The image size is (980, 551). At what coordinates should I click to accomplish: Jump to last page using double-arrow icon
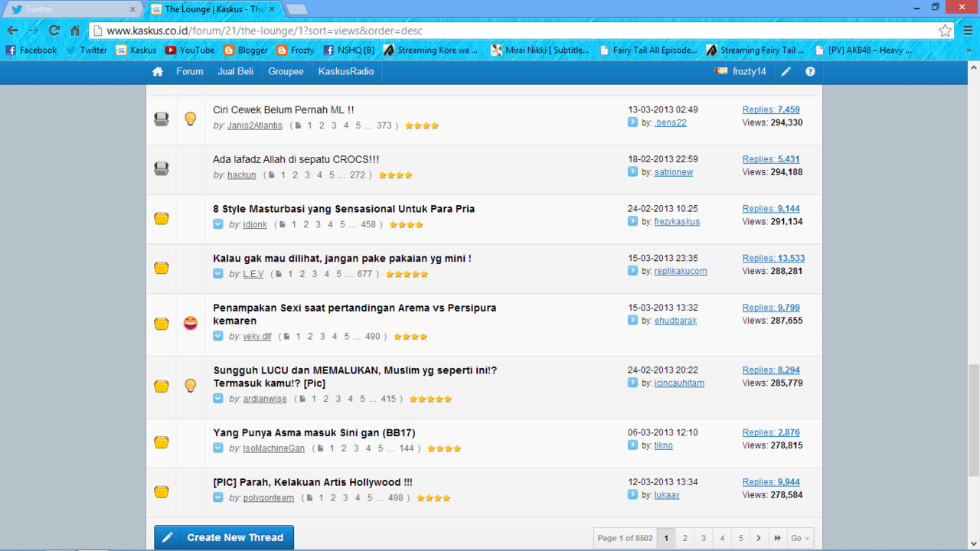tap(777, 538)
